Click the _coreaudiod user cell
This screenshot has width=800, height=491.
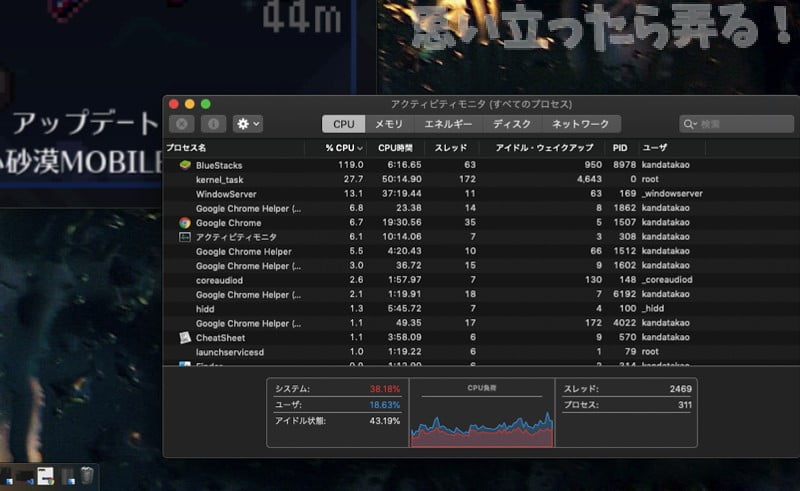[x=667, y=280]
